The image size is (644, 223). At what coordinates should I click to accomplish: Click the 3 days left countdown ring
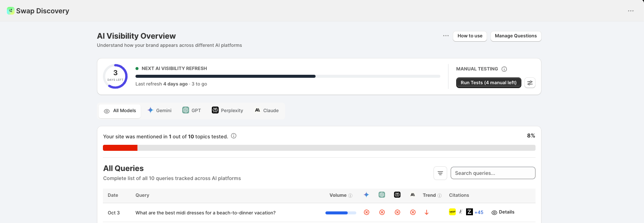point(115,76)
